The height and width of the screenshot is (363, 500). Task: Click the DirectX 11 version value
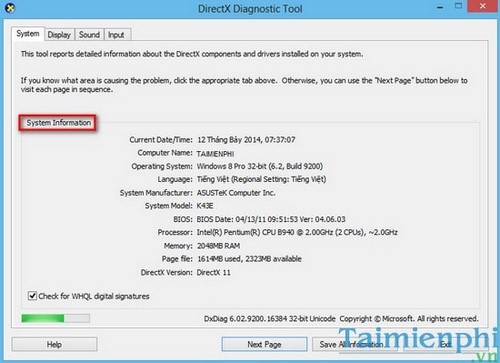(x=213, y=272)
